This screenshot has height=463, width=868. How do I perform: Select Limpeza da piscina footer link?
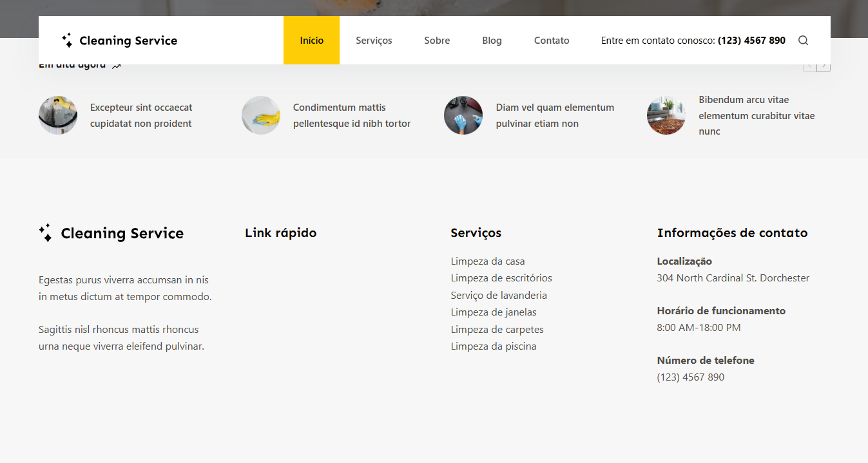(494, 346)
